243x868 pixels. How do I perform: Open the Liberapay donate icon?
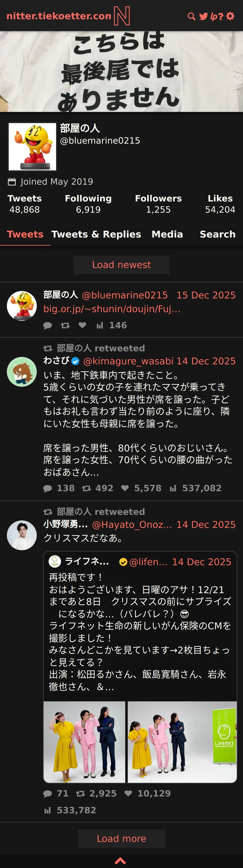[214, 16]
